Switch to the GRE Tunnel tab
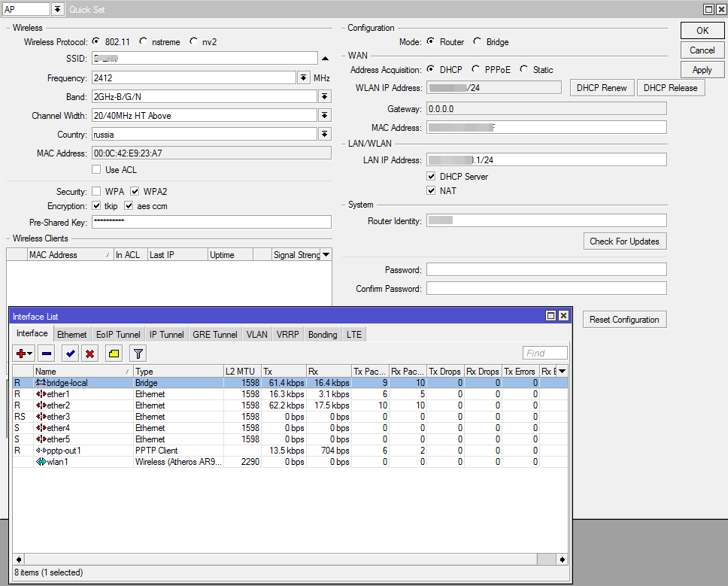This screenshot has height=586, width=728. [x=214, y=334]
